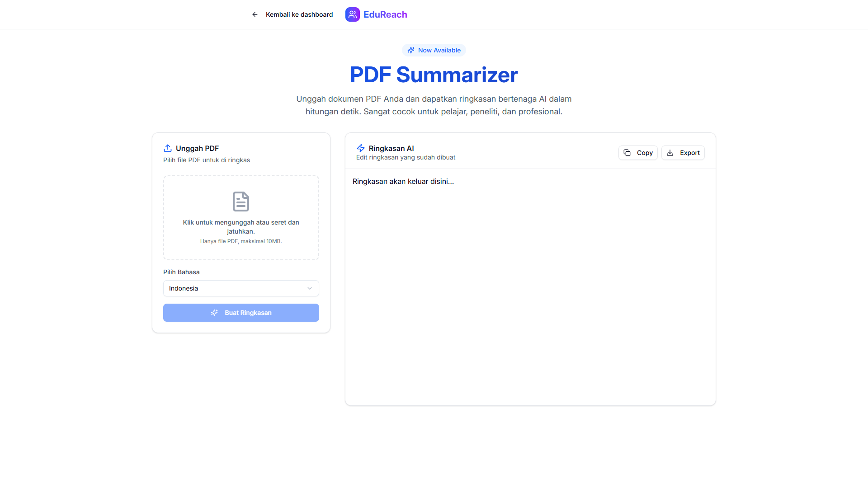The width and height of the screenshot is (868, 488).
Task: Click the Now Available badge
Action: (434, 50)
